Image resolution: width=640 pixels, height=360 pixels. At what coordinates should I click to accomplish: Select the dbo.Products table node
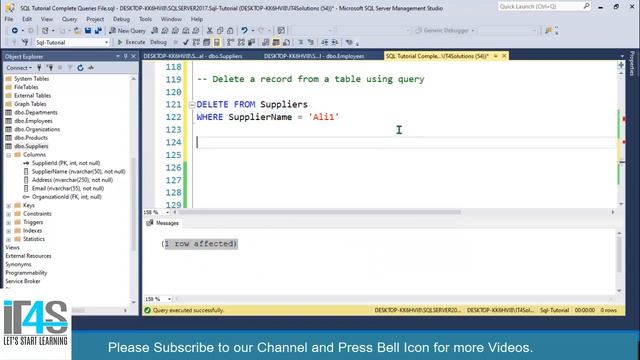[x=31, y=138]
